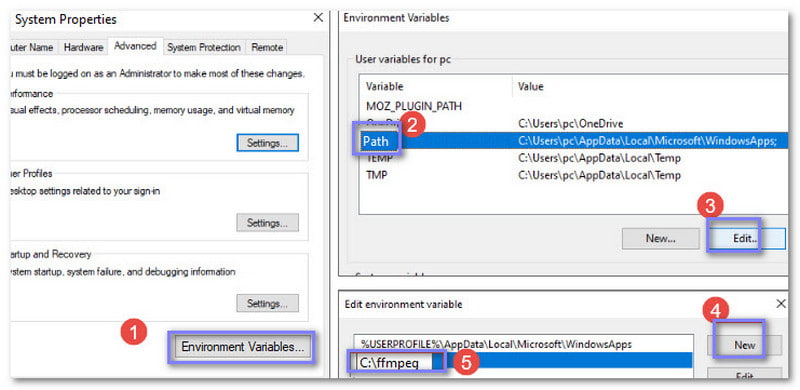Click the Value column header

point(650,86)
